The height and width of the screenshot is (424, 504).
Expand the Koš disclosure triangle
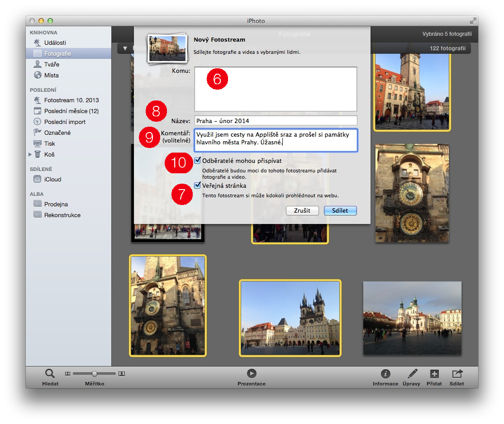click(x=30, y=154)
